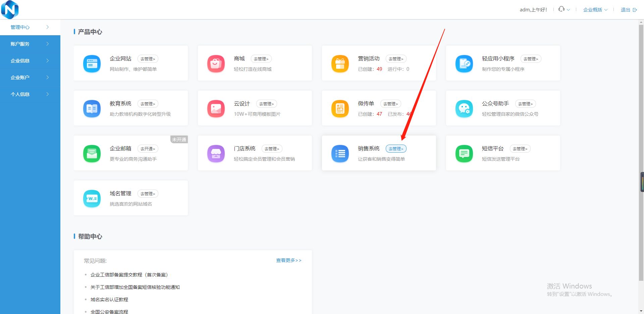Select 个人信息 in the sidebar
The image size is (644, 314).
click(x=20, y=94)
